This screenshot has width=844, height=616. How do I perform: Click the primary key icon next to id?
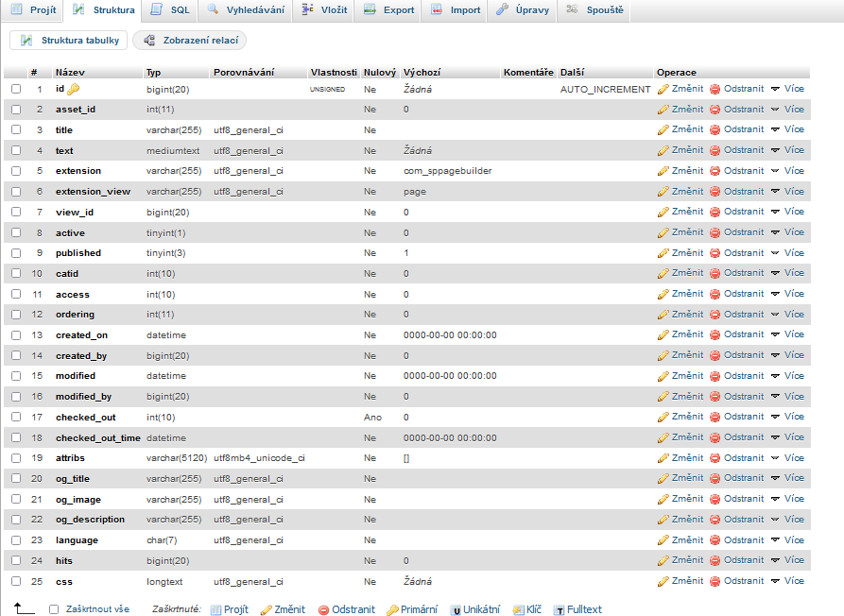pos(74,89)
